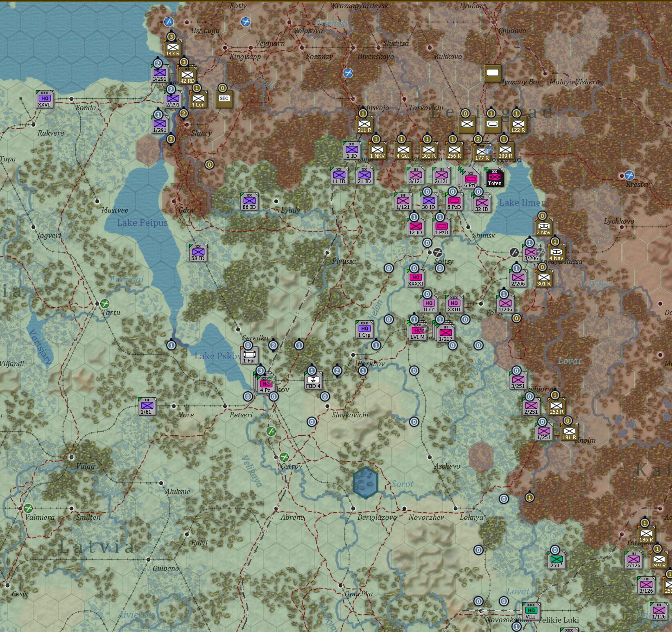
Task: Select the 1 For fortress unit counter
Action: (x=249, y=355)
